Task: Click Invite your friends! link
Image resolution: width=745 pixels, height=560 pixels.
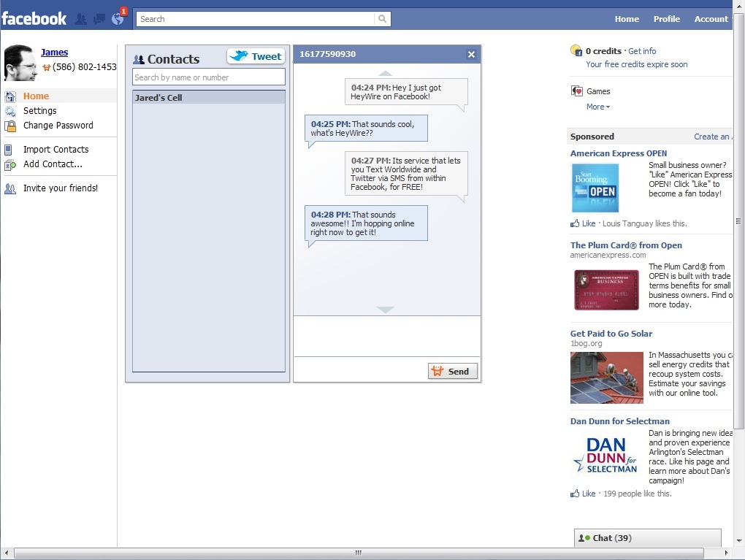Action: point(61,188)
